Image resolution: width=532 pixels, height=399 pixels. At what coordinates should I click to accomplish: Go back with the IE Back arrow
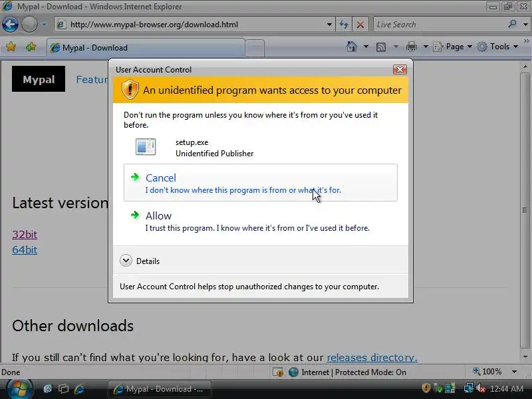[x=10, y=25]
